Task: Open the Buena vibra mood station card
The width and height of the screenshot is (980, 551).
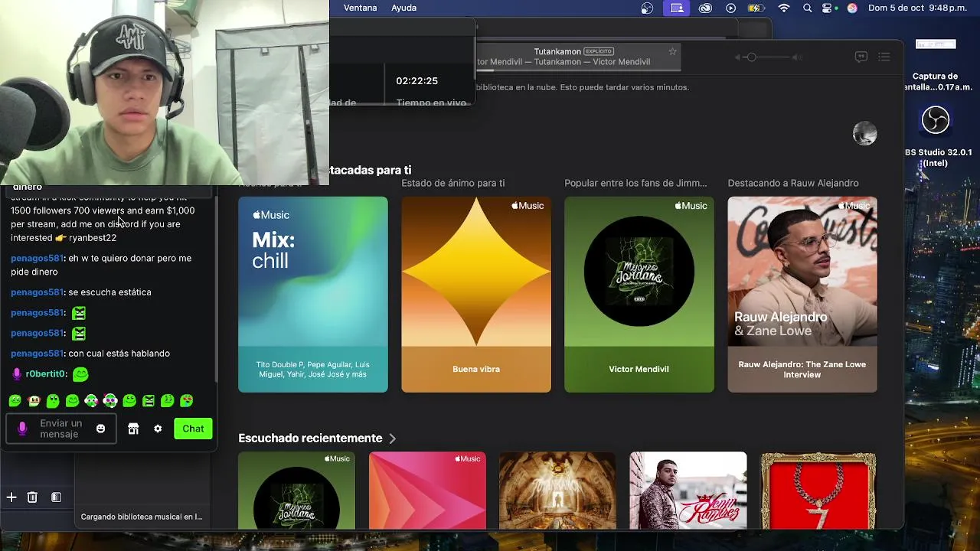Action: pyautogui.click(x=476, y=295)
